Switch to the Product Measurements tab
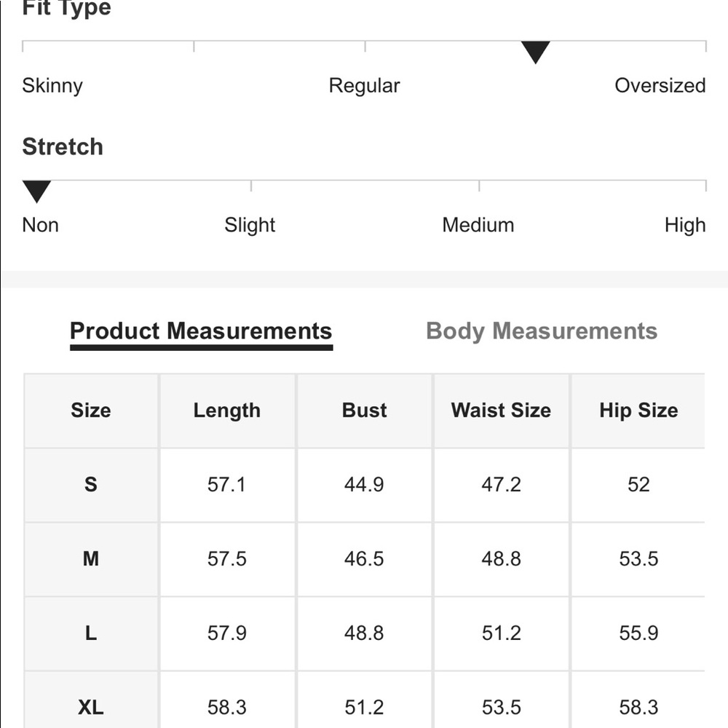 (x=201, y=331)
